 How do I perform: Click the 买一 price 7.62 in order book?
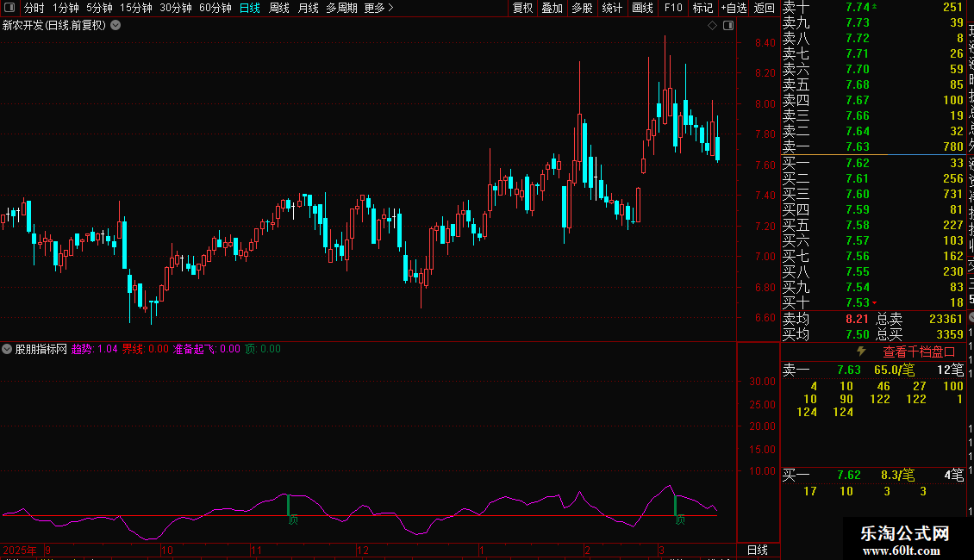point(858,163)
